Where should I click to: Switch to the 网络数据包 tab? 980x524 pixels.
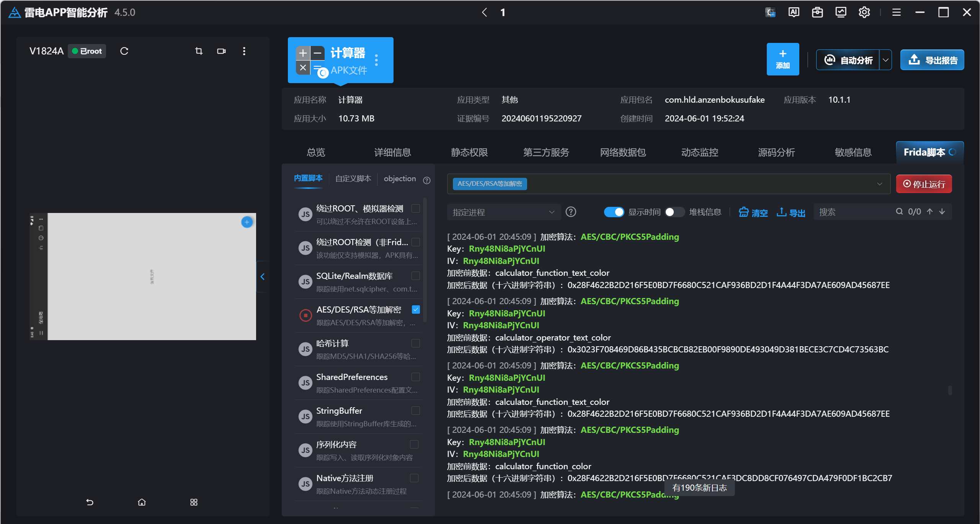[x=623, y=152]
